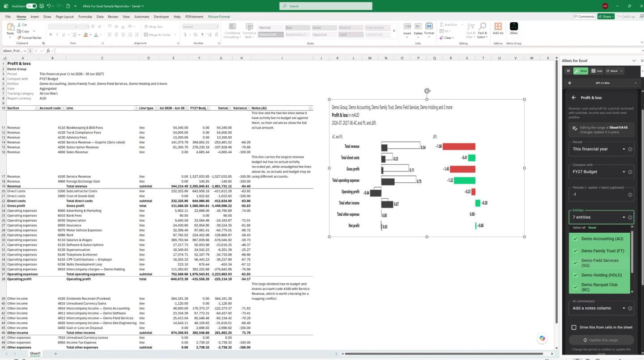644x360 pixels.
Task: Click Select all in entities list
Action: [579, 228]
